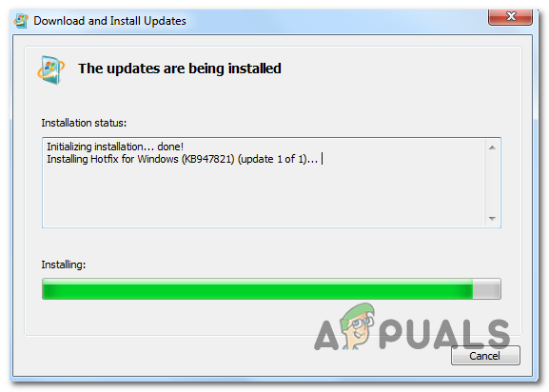Screen dimensions: 549x392
Task: Click the 'PUALS' watermark letters
Action: pyautogui.click(x=444, y=334)
